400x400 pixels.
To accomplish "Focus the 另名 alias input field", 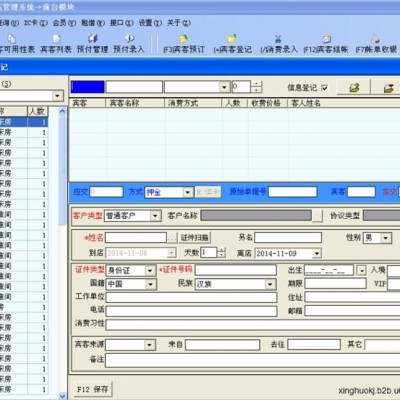I will 288,238.
